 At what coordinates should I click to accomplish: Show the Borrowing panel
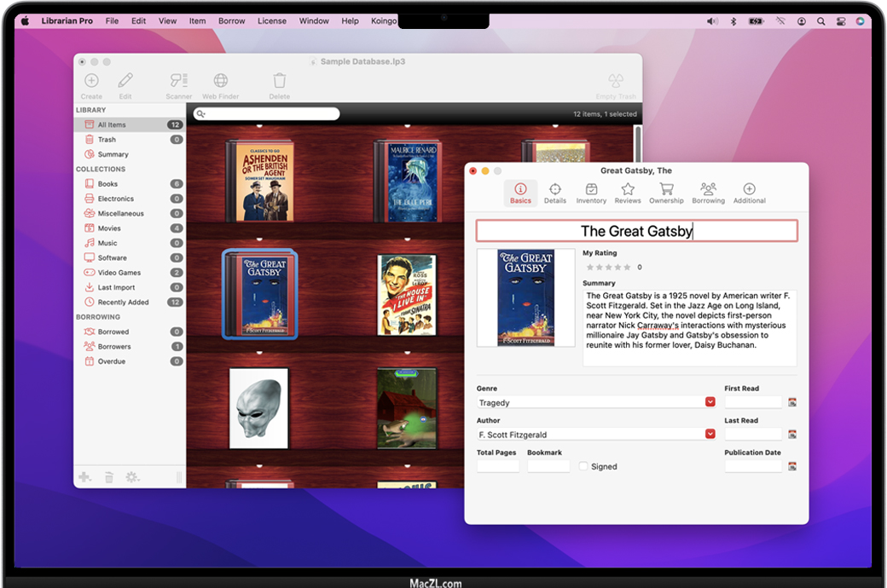click(x=708, y=189)
